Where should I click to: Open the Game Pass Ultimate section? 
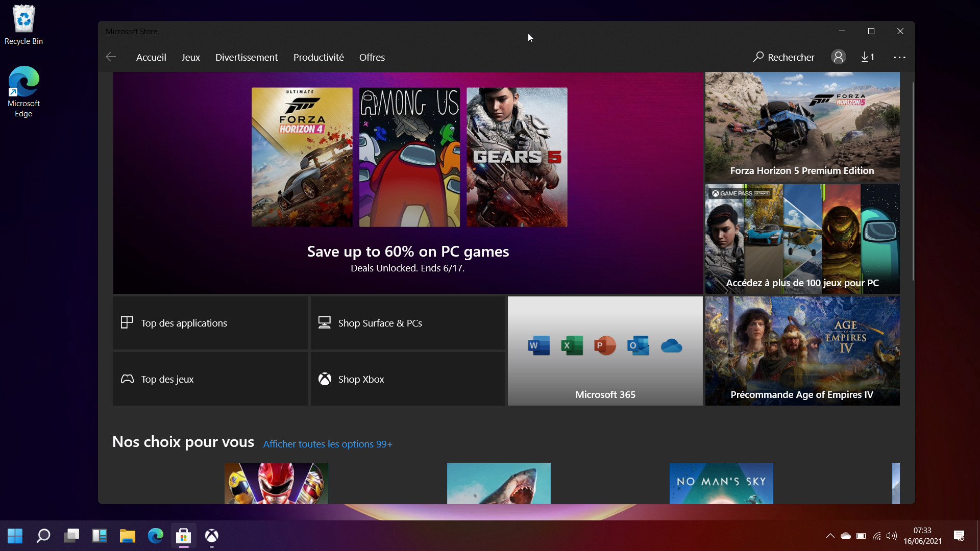pos(802,238)
